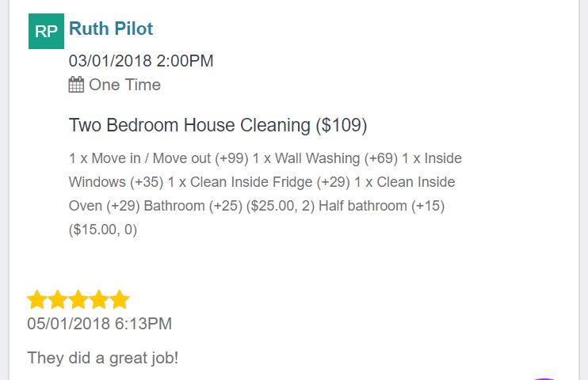
Task: Click the green RP avatar badge
Action: tap(46, 31)
